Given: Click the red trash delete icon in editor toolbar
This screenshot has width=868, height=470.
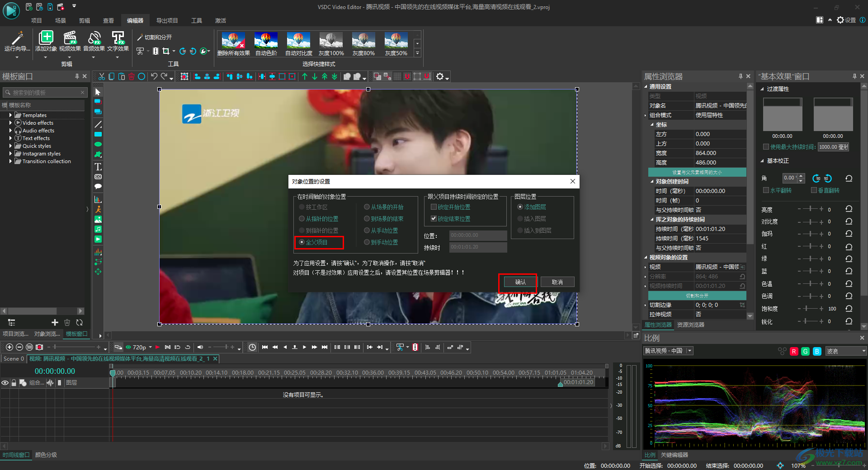Looking at the screenshot, I should [x=132, y=77].
